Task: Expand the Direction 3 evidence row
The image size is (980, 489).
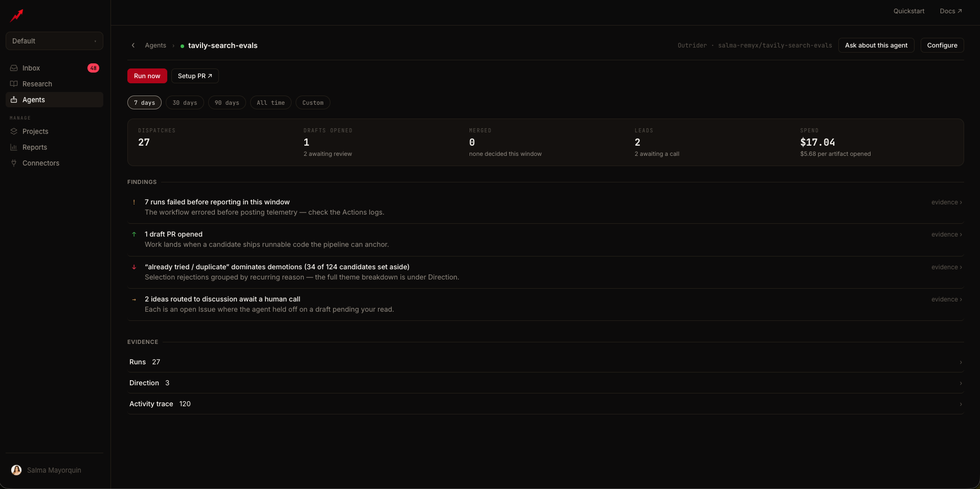Action: coord(546,383)
